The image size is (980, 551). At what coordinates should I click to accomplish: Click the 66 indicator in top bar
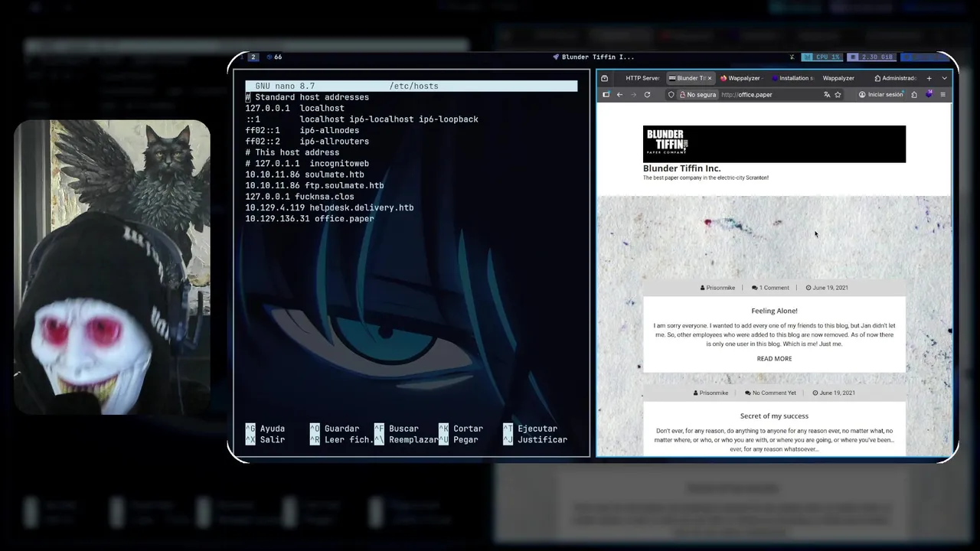pyautogui.click(x=274, y=57)
